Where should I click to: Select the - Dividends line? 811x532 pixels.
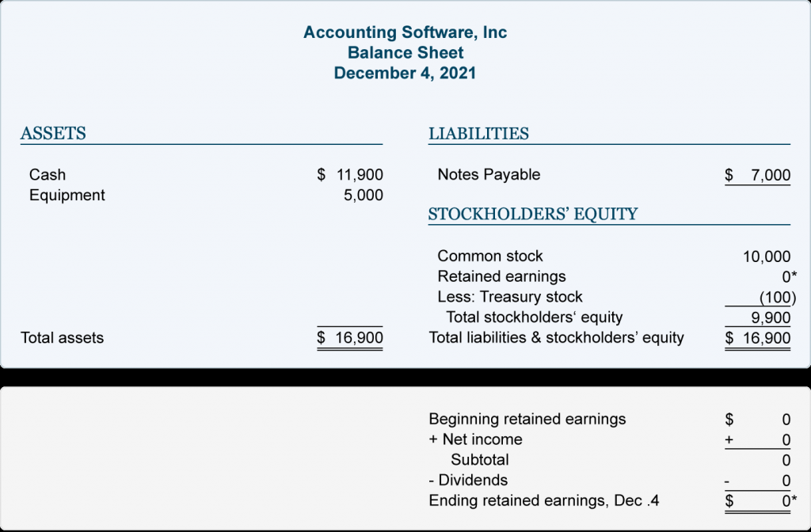coord(468,481)
